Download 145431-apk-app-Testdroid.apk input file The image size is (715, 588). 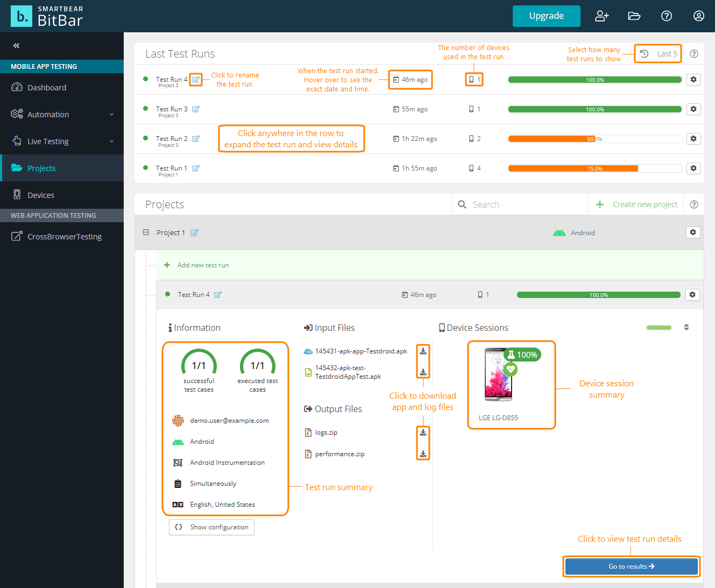point(423,351)
